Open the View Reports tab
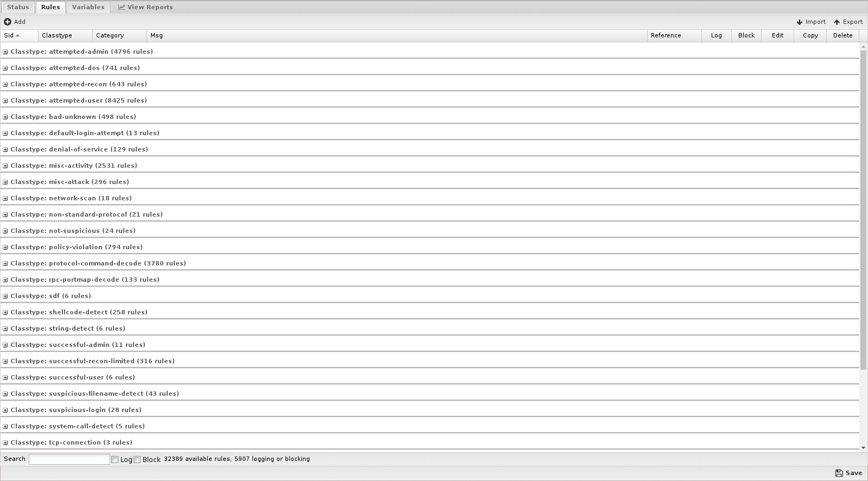 [x=145, y=7]
